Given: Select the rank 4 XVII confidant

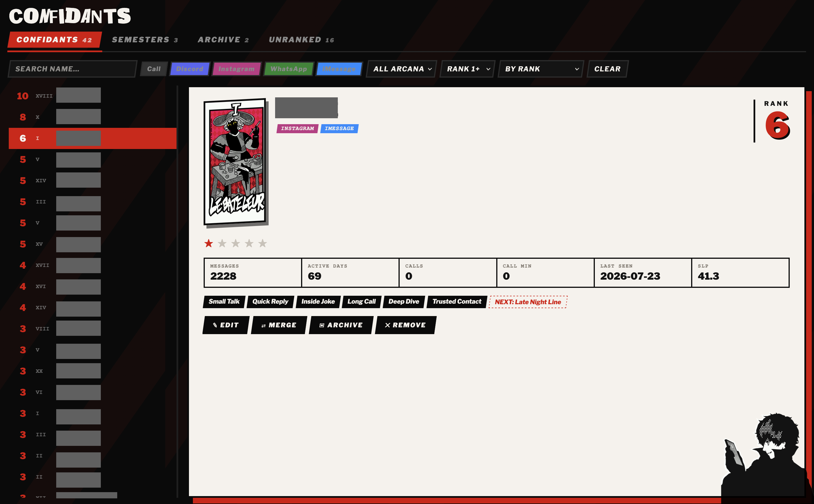Looking at the screenshot, I should click(x=92, y=265).
